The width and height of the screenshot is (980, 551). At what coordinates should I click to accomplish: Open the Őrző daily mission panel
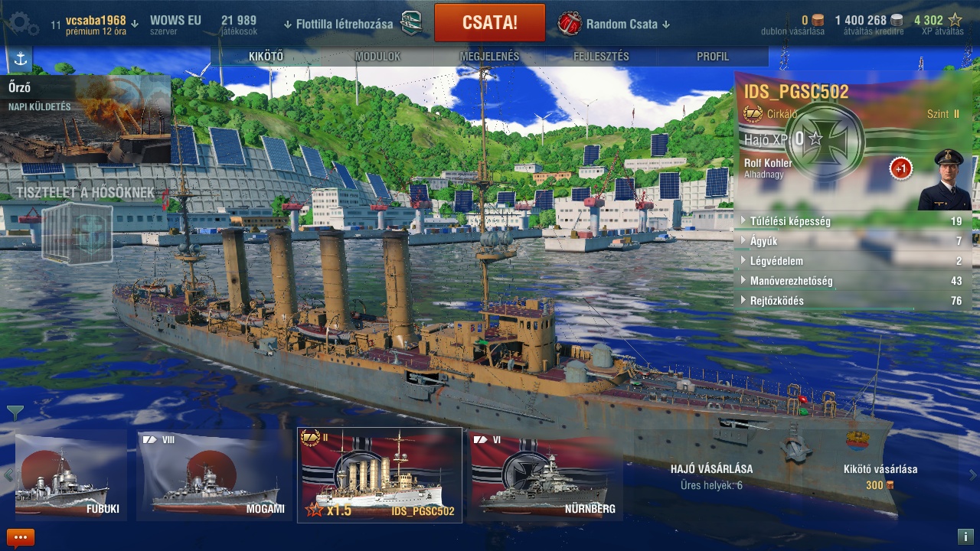[x=86, y=119]
